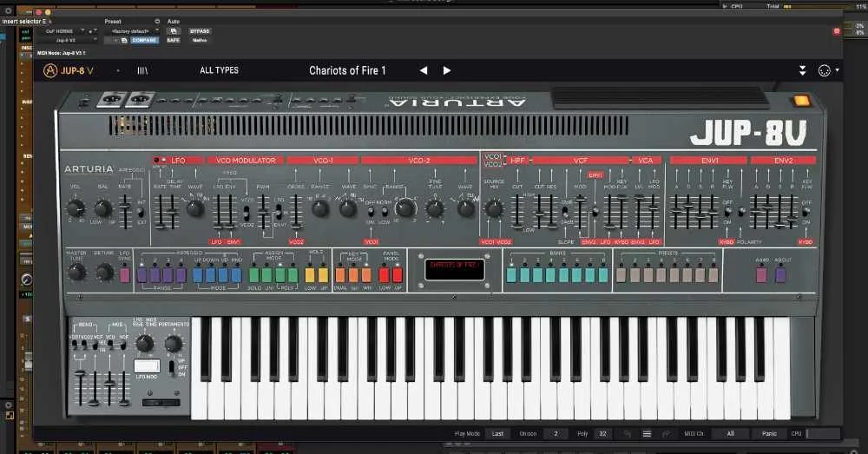Click the VCF Source Mix knob
The height and width of the screenshot is (454, 868).
[493, 208]
